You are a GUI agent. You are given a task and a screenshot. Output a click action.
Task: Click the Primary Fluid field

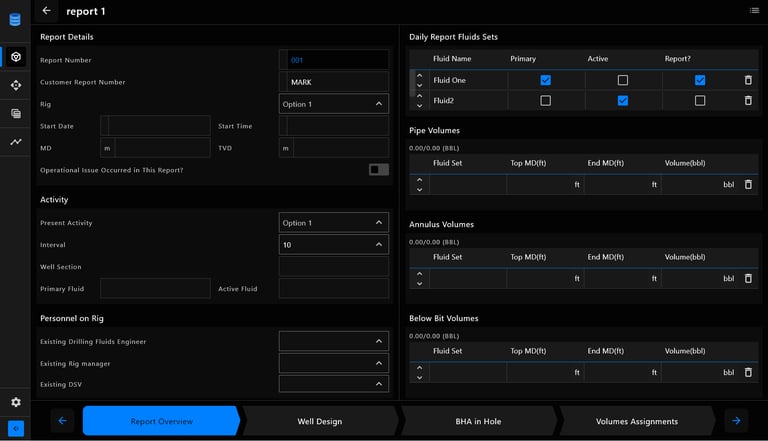pyautogui.click(x=155, y=289)
